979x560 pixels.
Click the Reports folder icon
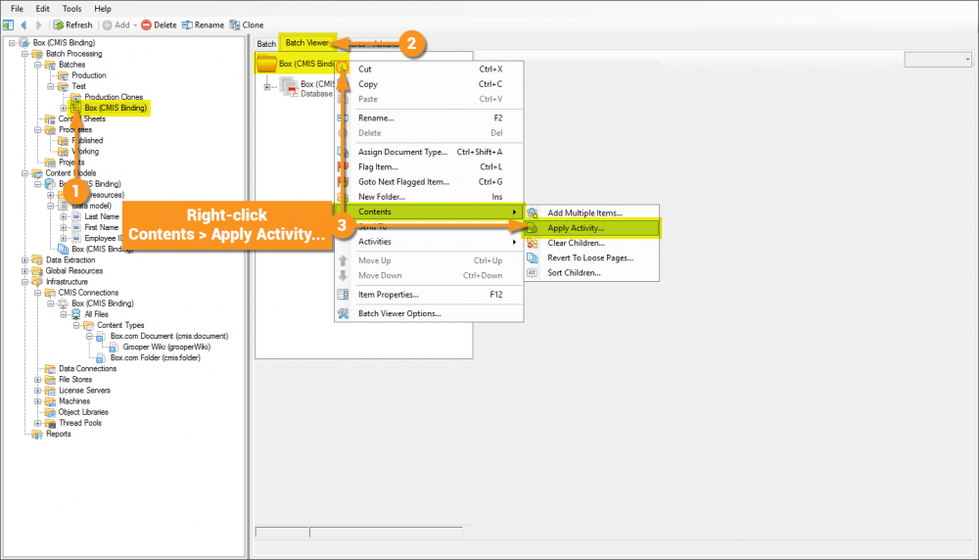37,434
